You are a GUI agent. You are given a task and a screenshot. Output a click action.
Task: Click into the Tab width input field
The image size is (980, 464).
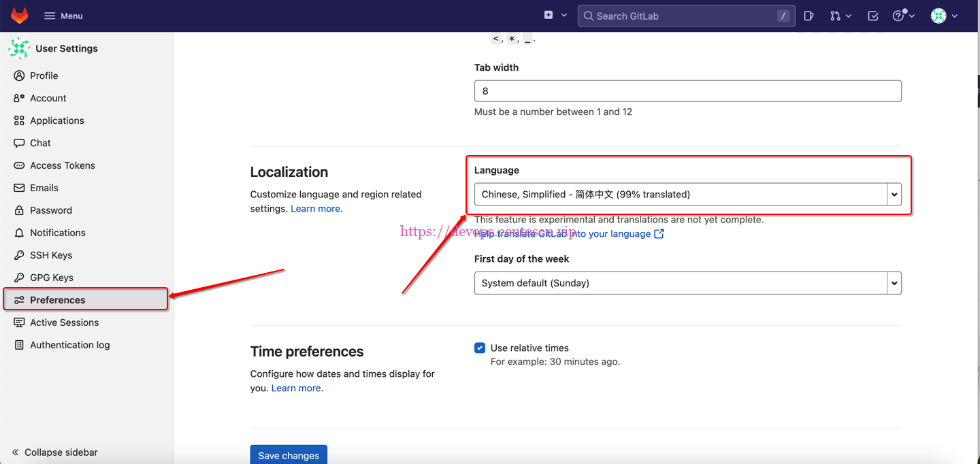pyautogui.click(x=687, y=91)
